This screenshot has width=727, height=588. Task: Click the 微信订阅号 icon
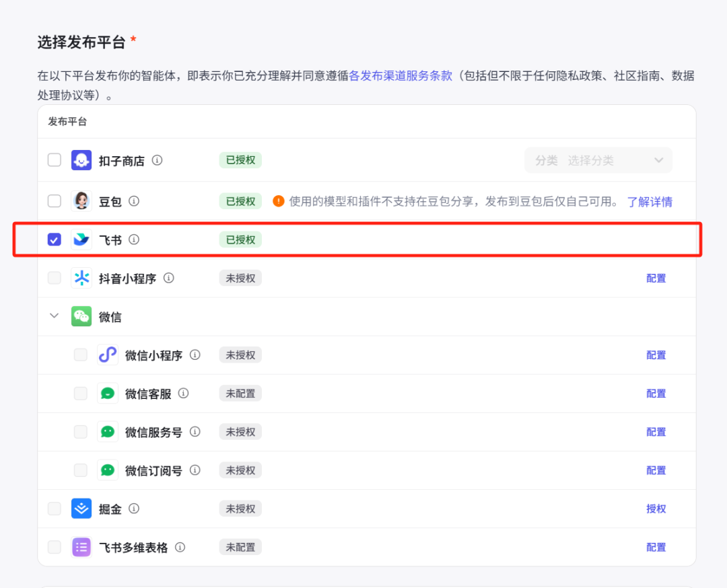coord(108,470)
